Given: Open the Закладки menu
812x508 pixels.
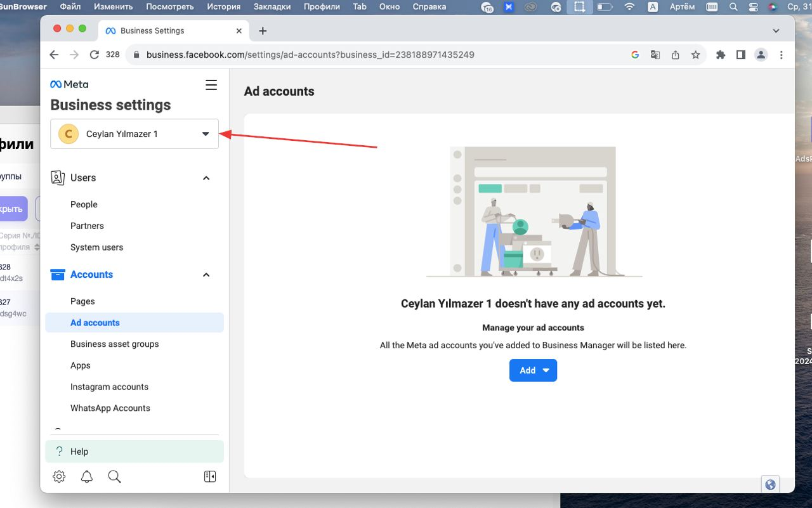Looking at the screenshot, I should click(272, 7).
